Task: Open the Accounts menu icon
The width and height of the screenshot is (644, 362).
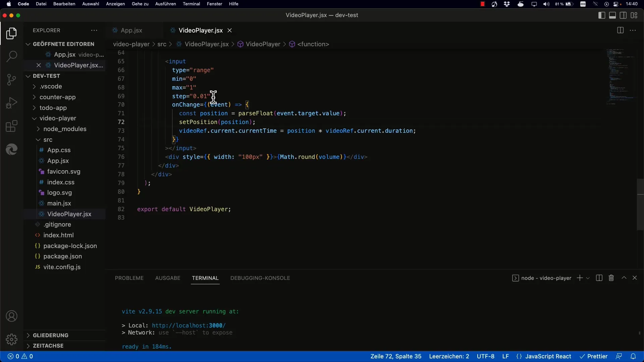Action: (11, 316)
